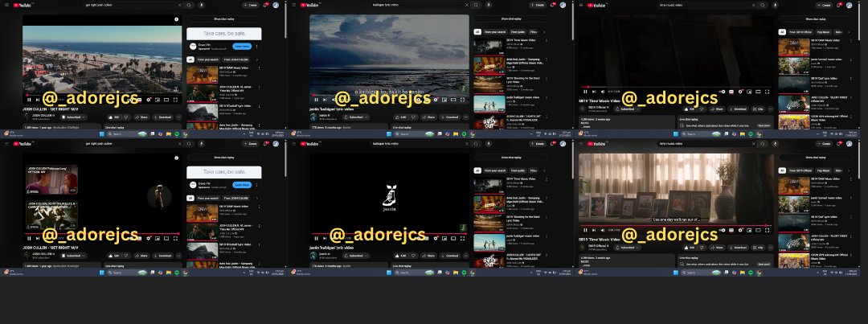Like the video in the Time dark-frame window
The image size is (868, 324).
690,109
